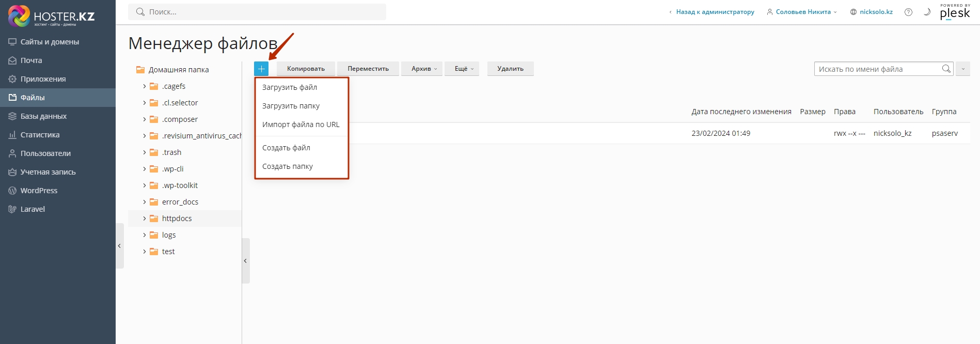The height and width of the screenshot is (344, 980).
Task: Open Sites and Domains sidebar icon
Action: pos(12,42)
